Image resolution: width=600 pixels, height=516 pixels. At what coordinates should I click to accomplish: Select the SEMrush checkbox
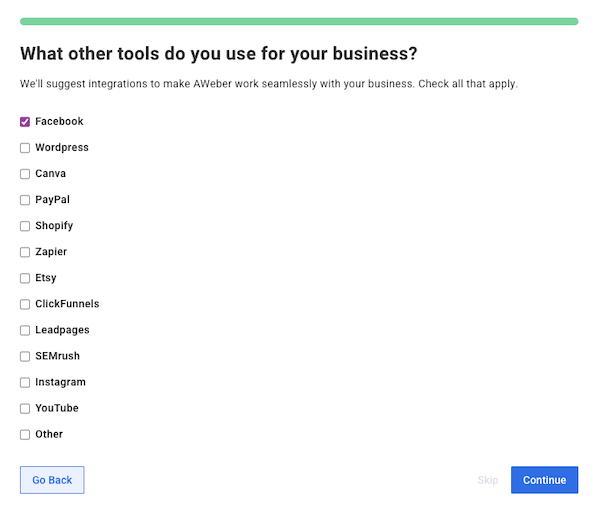[25, 356]
